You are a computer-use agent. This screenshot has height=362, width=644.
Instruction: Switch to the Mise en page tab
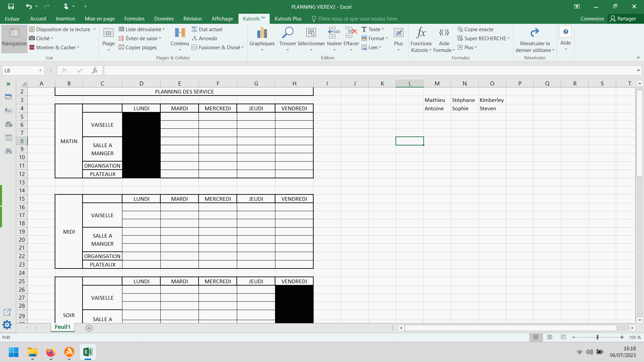tap(100, 19)
